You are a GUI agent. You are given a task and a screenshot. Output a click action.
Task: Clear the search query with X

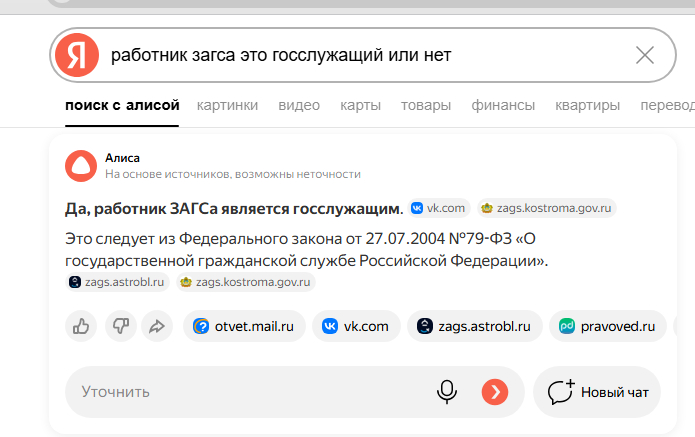[645, 55]
